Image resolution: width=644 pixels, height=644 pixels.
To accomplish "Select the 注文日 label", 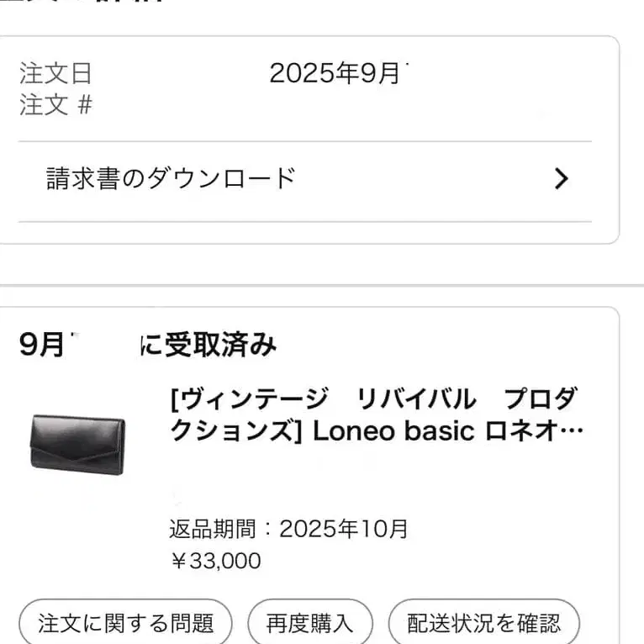I will (55, 74).
